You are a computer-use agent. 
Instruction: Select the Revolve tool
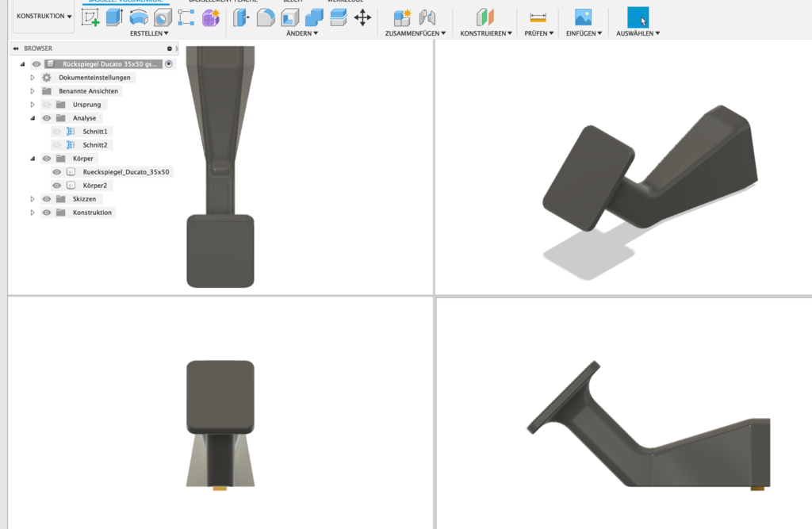coord(138,17)
